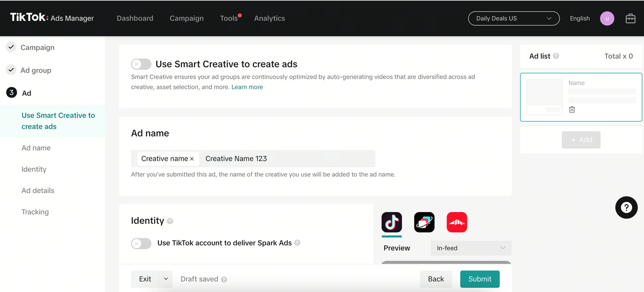Open the Learn more link
The height and width of the screenshot is (292, 644).
tap(247, 87)
